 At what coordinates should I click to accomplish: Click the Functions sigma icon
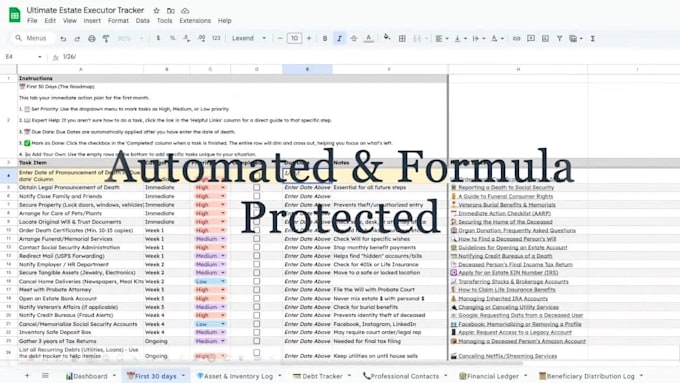[592, 39]
